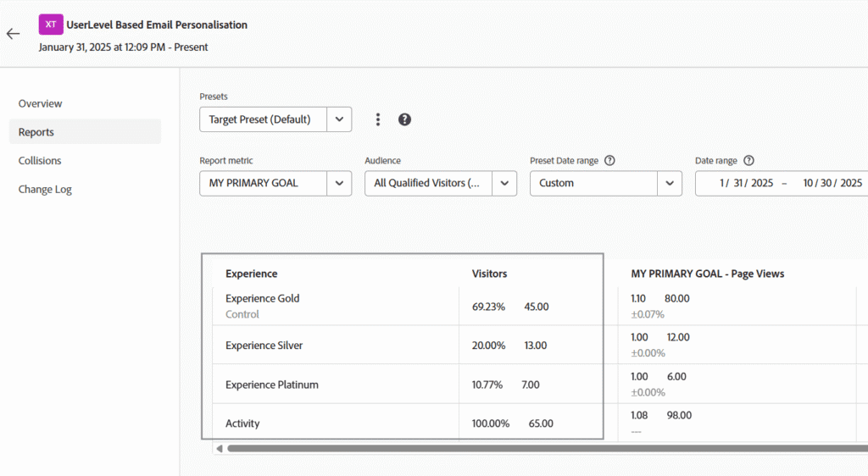Click the horizontal table scrollbar

click(542, 448)
